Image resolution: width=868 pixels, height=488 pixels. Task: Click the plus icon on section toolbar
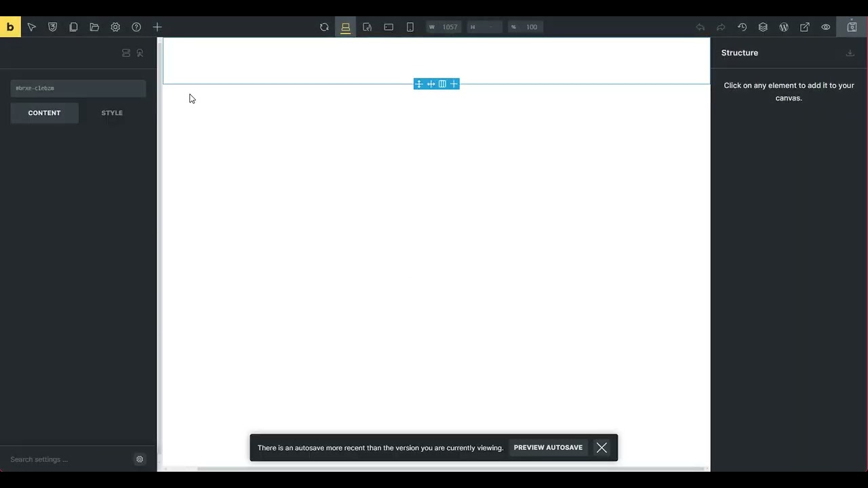(454, 84)
